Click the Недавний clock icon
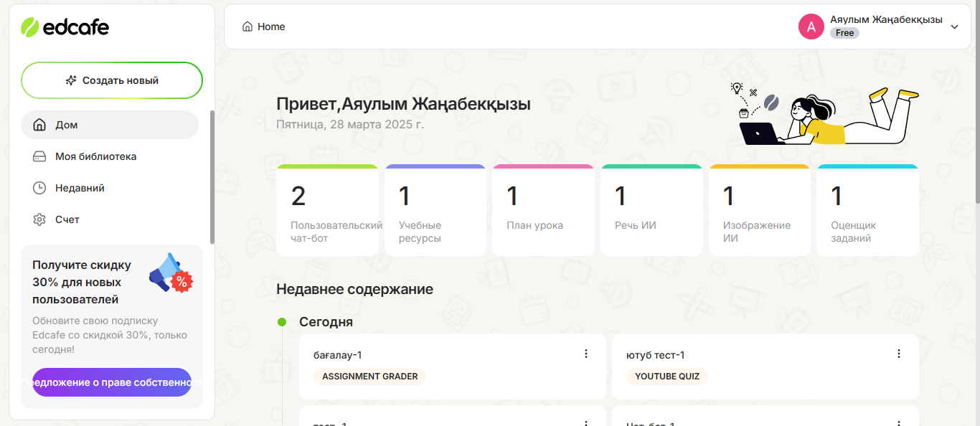This screenshot has height=426, width=980. coord(39,188)
